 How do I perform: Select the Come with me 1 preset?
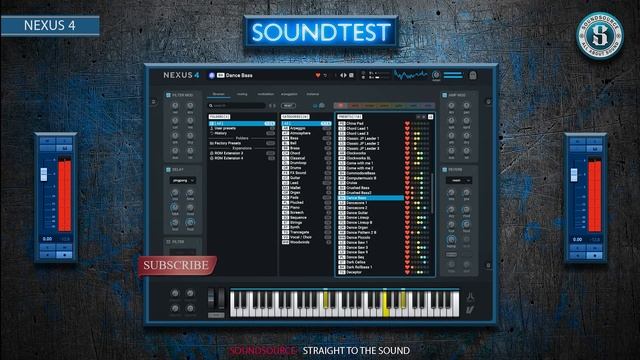pos(371,163)
